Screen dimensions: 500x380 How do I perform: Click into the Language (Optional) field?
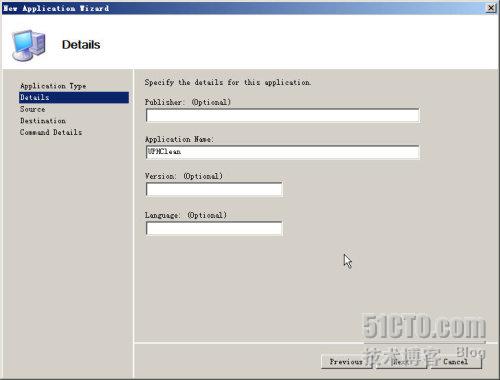tap(214, 228)
